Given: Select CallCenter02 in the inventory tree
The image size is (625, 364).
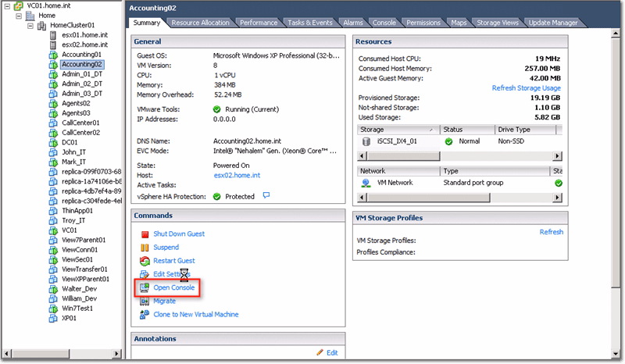Looking at the screenshot, I should (81, 133).
